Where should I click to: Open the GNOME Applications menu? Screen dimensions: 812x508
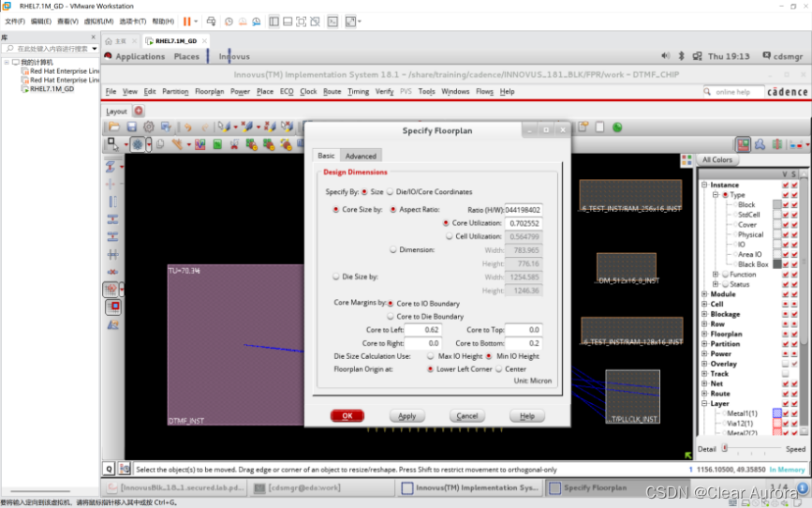pos(140,56)
